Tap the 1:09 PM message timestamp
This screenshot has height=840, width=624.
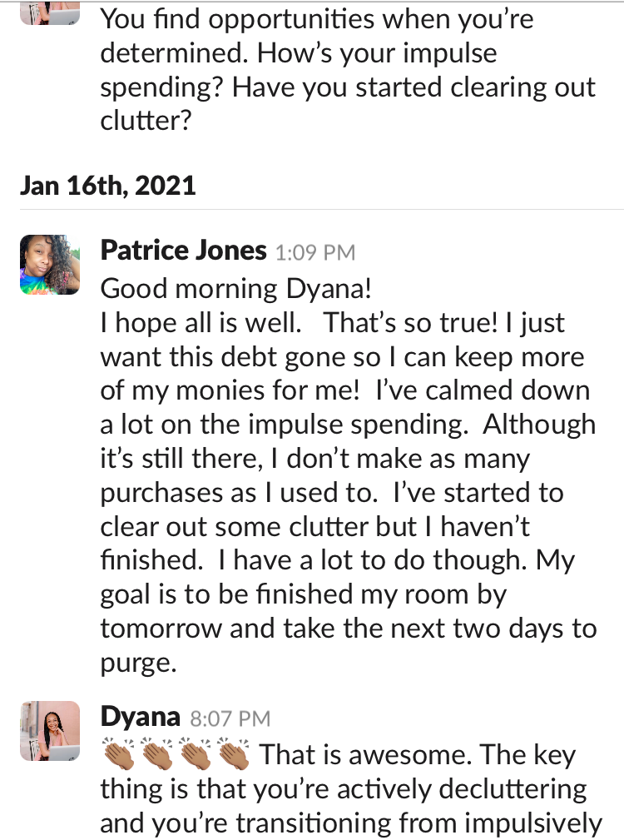314,251
